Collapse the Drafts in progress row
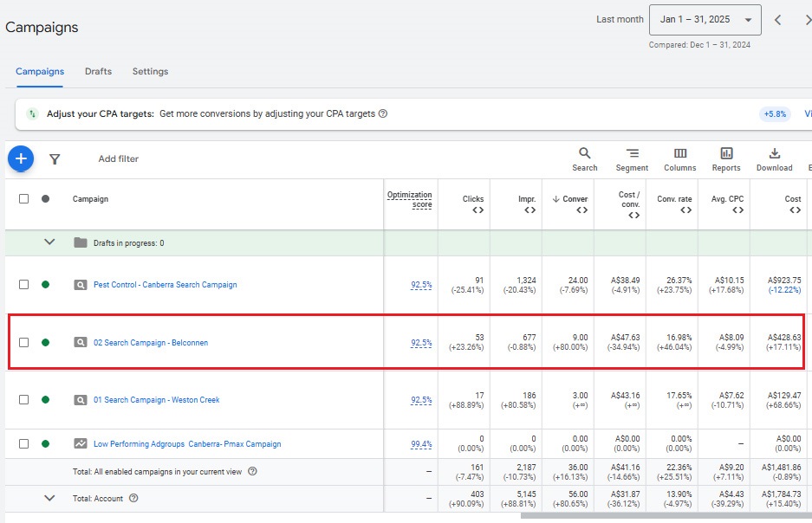The image size is (812, 523). (x=49, y=242)
